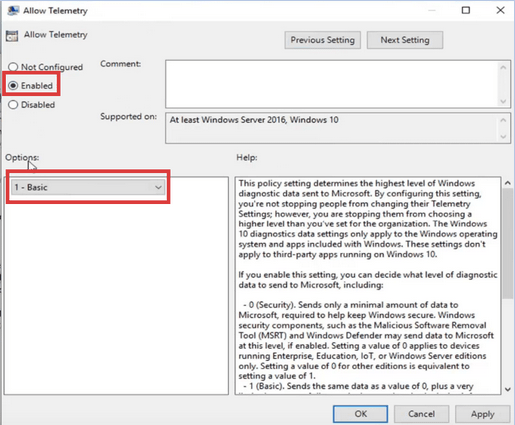515x425 pixels.
Task: Click the Allow Telemetry title bar icon
Action: [x=13, y=11]
